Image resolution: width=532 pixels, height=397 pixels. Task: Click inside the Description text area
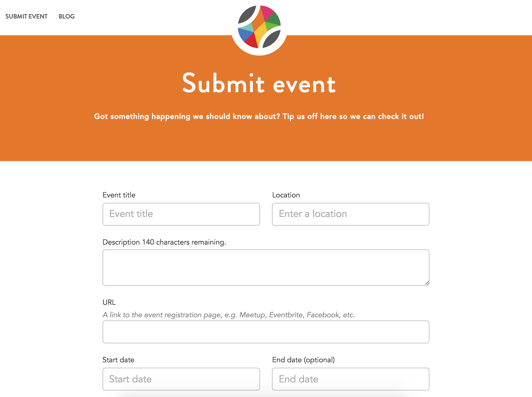click(x=266, y=267)
